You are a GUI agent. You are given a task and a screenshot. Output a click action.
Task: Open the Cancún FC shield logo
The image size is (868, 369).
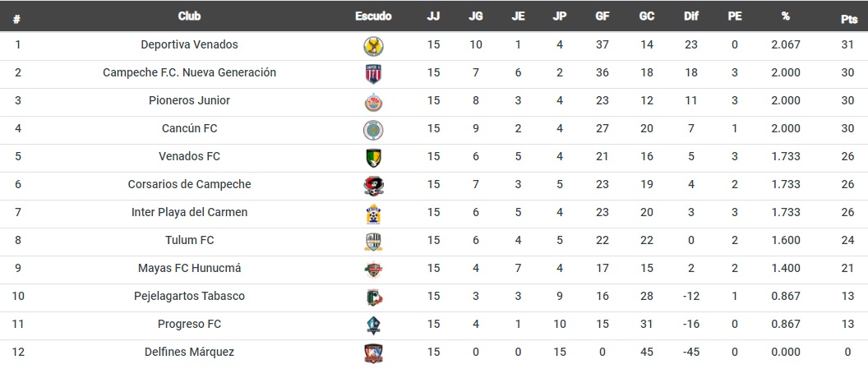(x=374, y=130)
